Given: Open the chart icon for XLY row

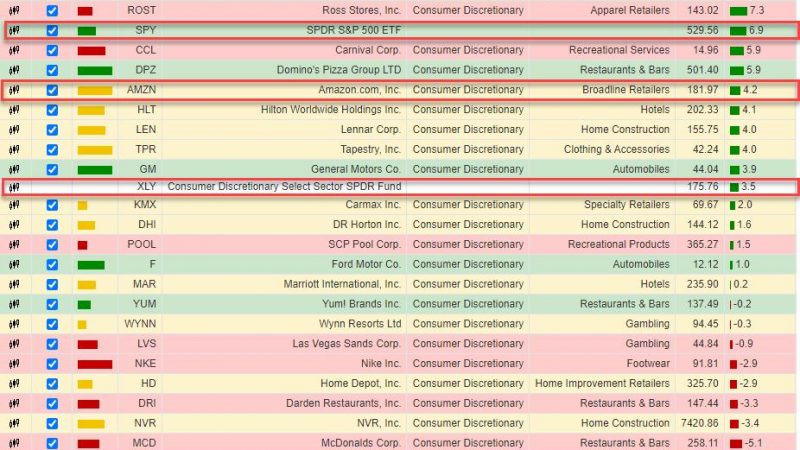Looking at the screenshot, I should 14,187.
